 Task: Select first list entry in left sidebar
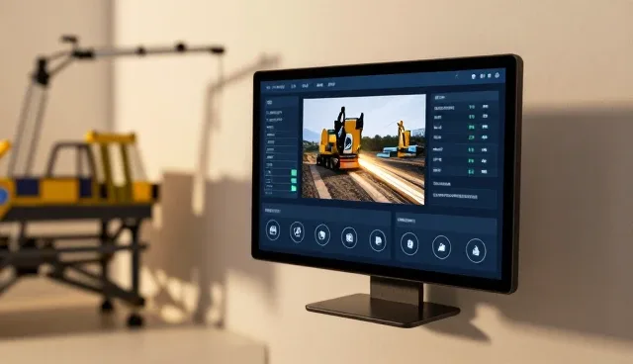[275, 113]
